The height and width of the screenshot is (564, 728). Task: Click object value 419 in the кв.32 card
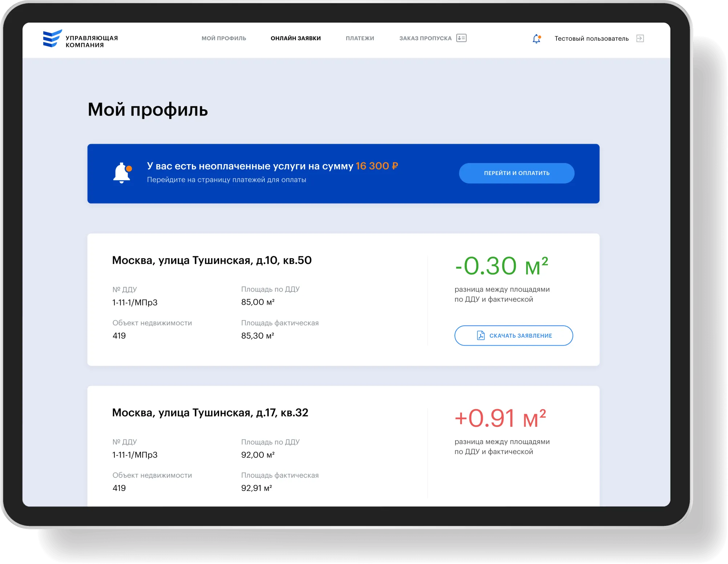119,488
